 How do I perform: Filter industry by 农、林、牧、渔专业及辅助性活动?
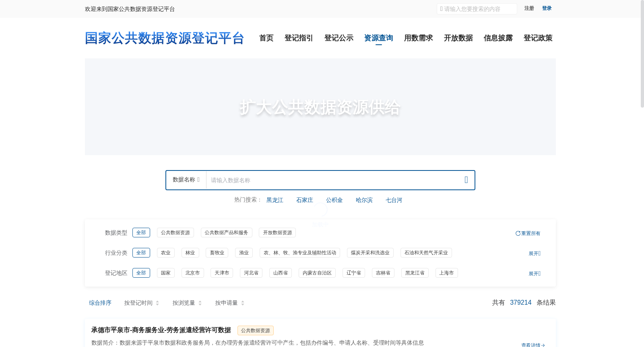pyautogui.click(x=300, y=253)
